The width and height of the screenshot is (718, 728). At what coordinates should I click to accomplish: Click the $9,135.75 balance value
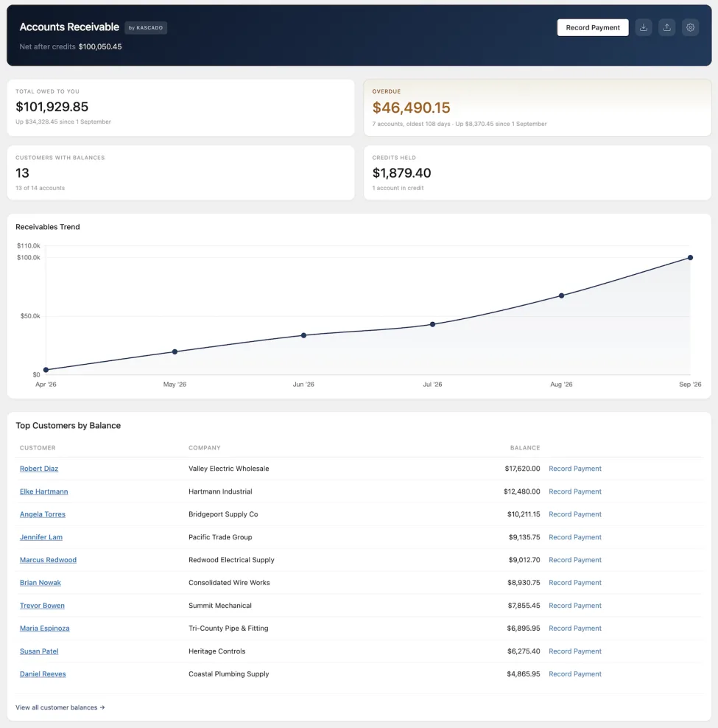point(524,536)
